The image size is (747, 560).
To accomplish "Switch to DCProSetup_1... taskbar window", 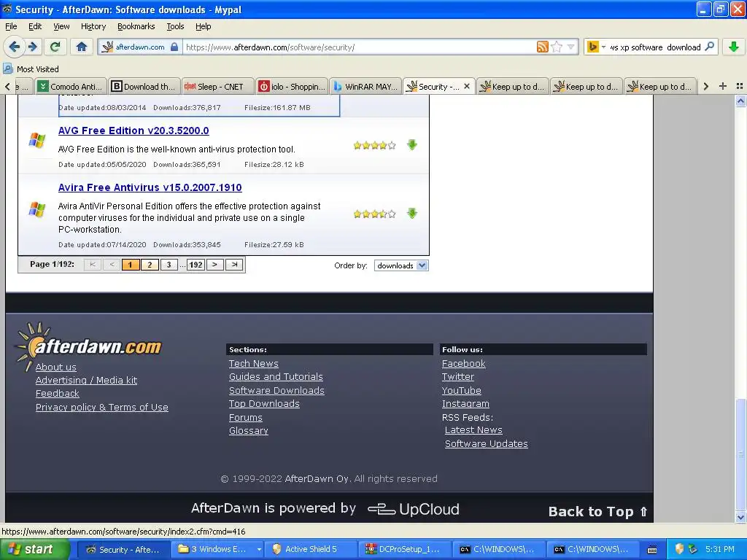I will [x=405, y=549].
